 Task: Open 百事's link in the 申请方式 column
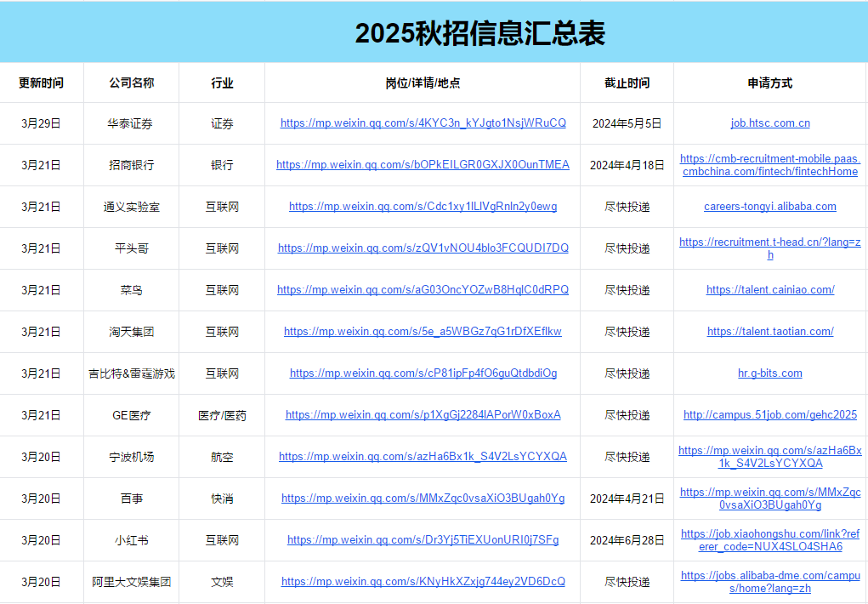[x=770, y=499]
